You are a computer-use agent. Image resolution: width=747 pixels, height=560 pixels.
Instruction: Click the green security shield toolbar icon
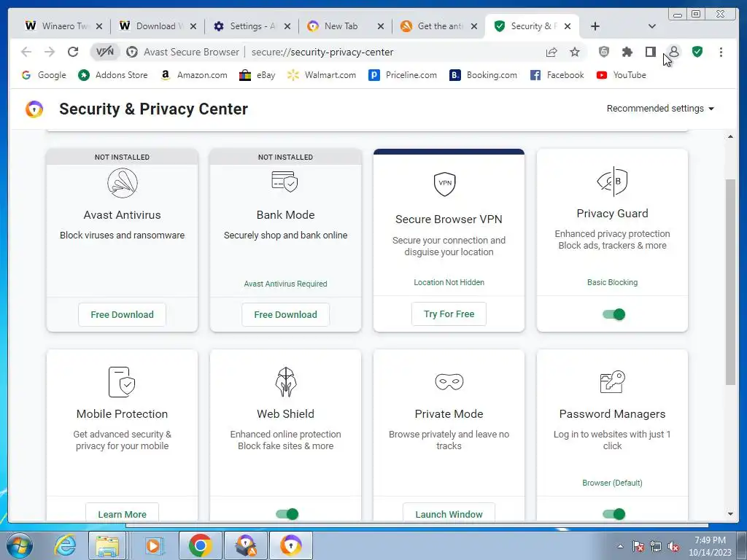click(697, 52)
